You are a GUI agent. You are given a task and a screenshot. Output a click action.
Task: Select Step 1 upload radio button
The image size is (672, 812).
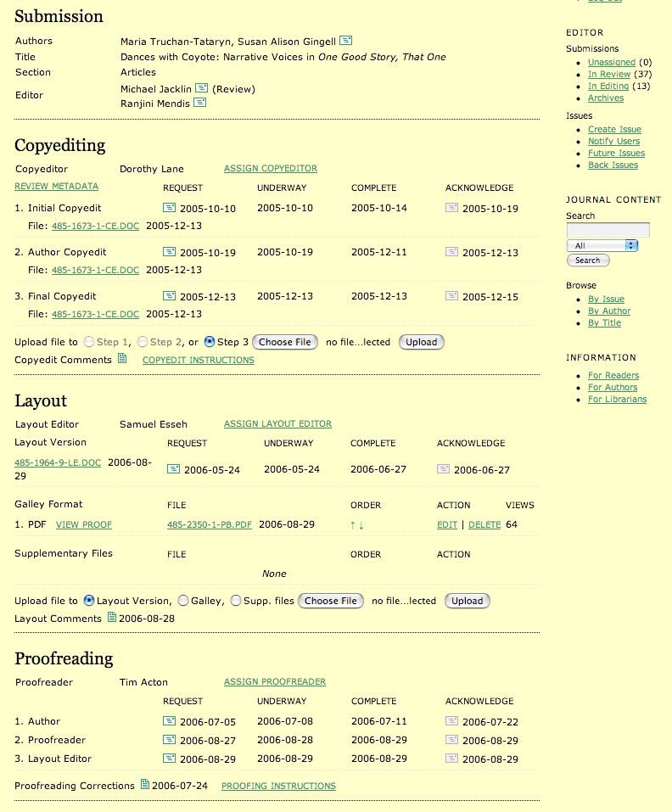coord(89,342)
